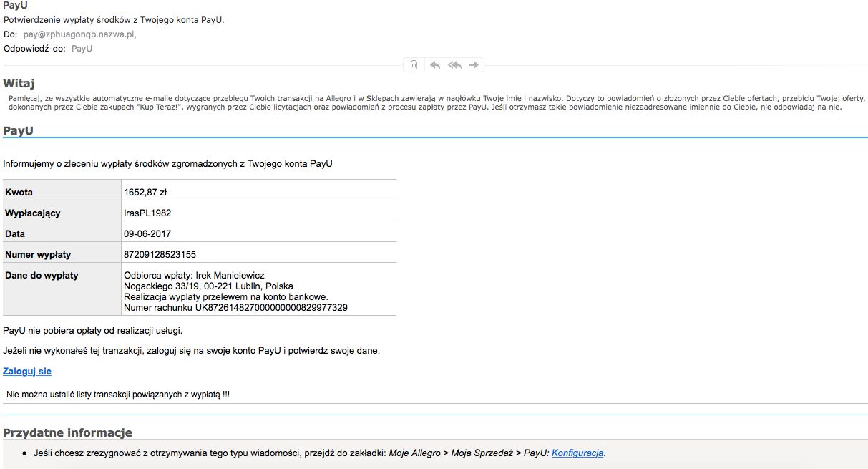Click Realizacja wypłaty przelewem line
This screenshot has height=469, width=868.
pyautogui.click(x=226, y=297)
